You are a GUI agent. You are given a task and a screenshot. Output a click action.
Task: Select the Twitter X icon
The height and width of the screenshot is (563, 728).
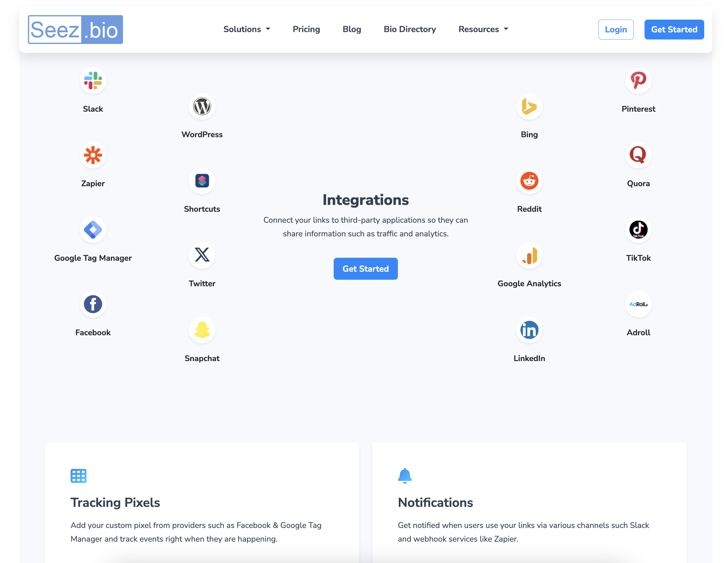(202, 255)
